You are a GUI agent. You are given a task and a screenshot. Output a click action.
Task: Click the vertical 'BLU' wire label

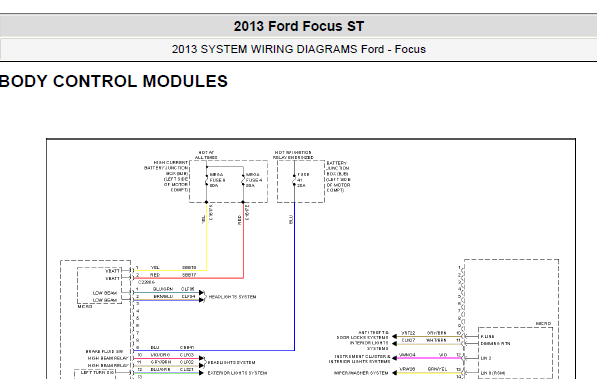click(291, 219)
